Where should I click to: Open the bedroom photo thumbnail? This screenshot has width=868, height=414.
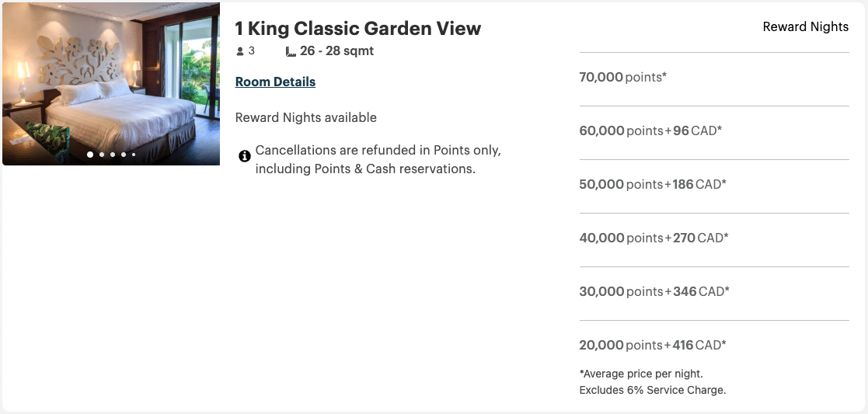[x=111, y=84]
